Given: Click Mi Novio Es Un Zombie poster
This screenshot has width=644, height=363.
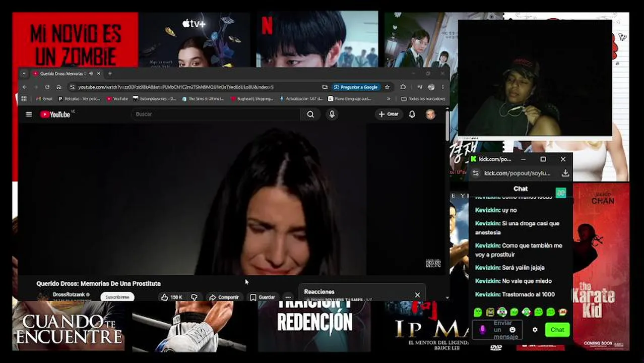Looking at the screenshot, I should [75, 39].
